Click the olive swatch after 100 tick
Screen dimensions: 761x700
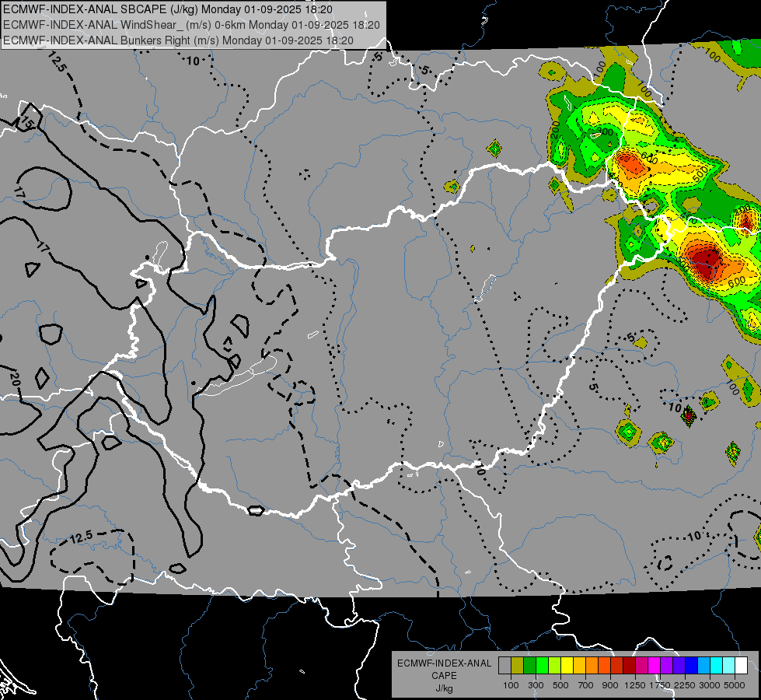(x=518, y=665)
